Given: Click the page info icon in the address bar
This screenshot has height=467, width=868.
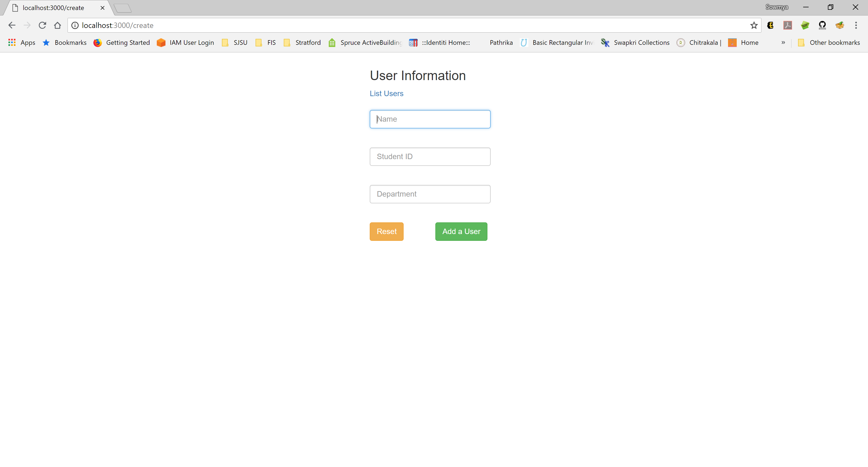Looking at the screenshot, I should click(x=75, y=25).
